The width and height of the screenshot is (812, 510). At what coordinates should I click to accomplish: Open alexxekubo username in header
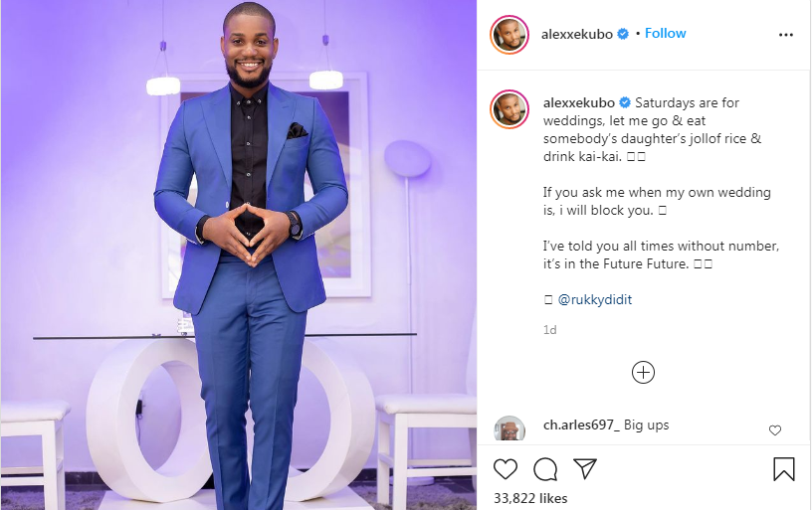point(576,34)
